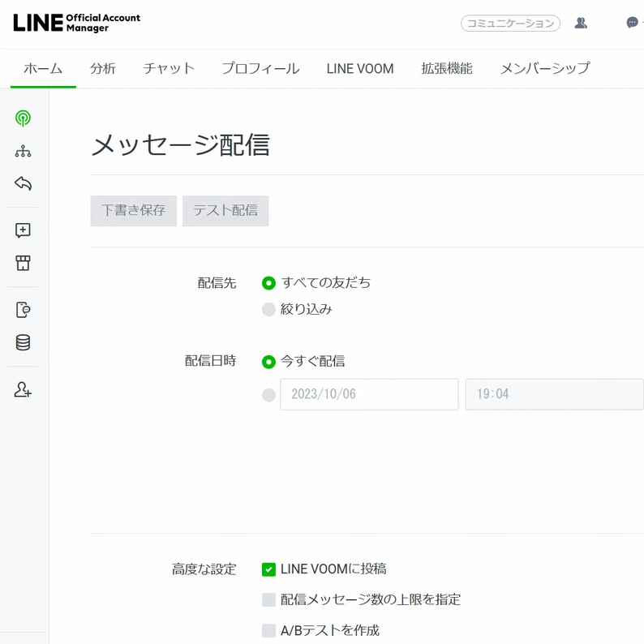
Task: Switch to the ホーム tab
Action: [x=43, y=68]
